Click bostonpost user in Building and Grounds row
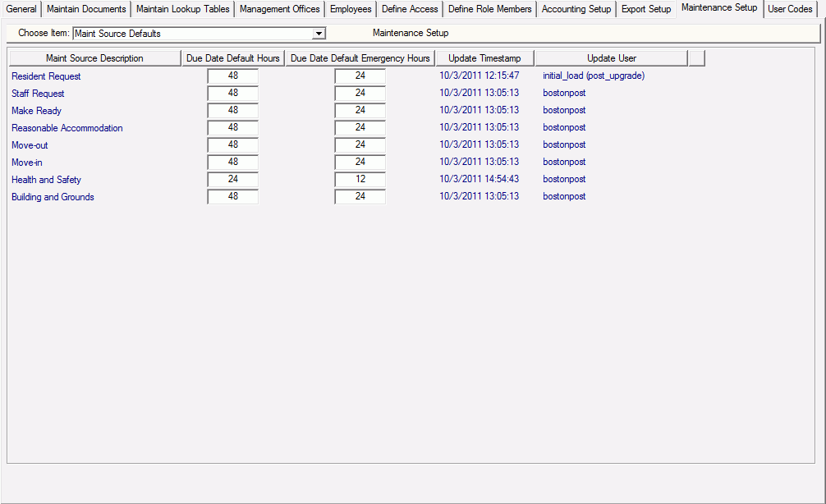Image resolution: width=826 pixels, height=504 pixels. pyautogui.click(x=564, y=196)
